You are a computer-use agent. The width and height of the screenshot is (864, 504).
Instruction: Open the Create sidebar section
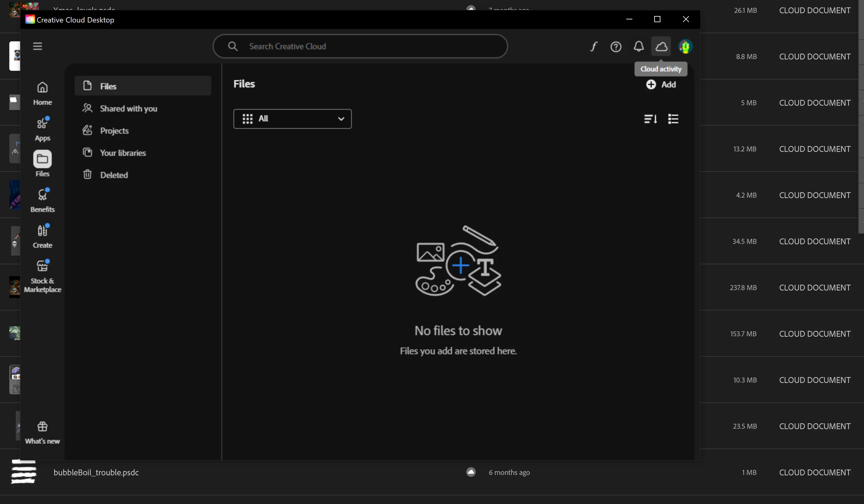pyautogui.click(x=42, y=236)
